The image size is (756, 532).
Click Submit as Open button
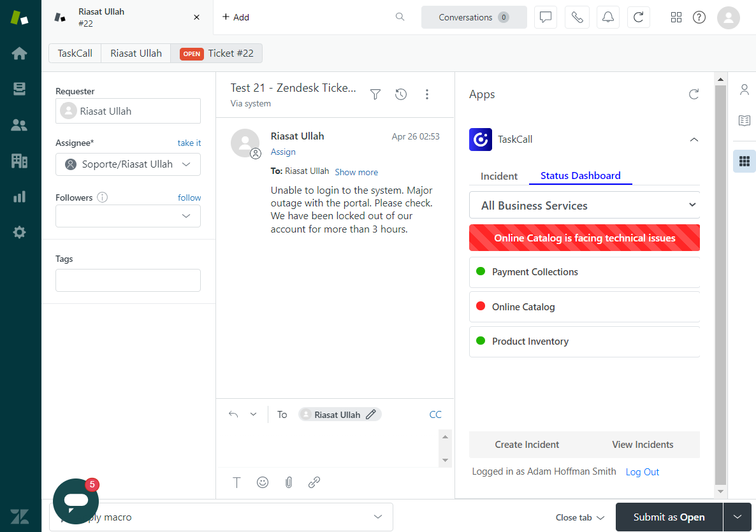point(669,517)
